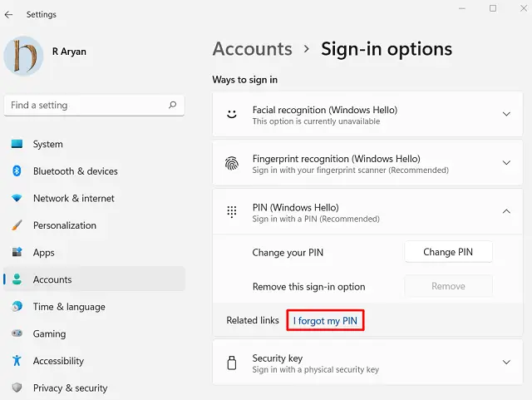Click the 'Sign-in options' heading
Viewport: 532px width, 400px height.
click(387, 49)
